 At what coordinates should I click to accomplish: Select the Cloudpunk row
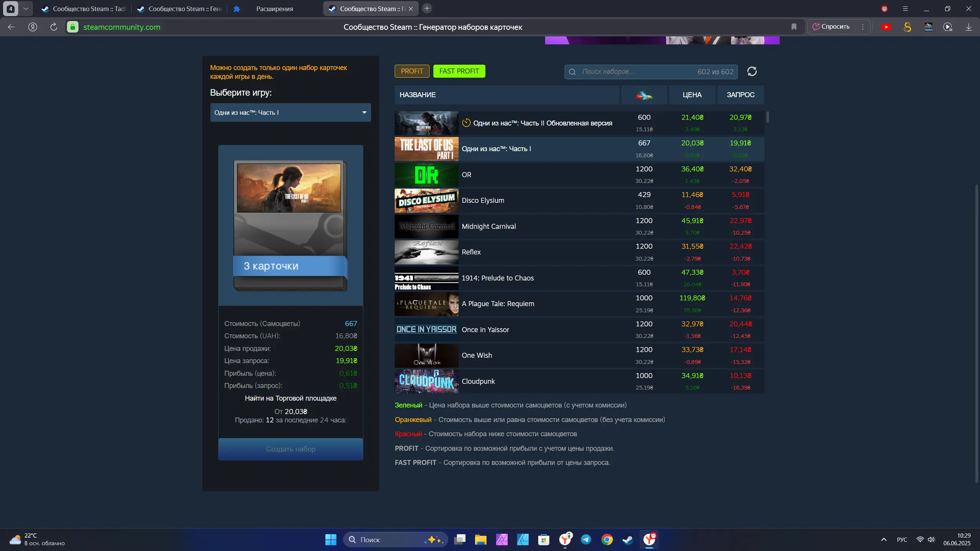579,381
